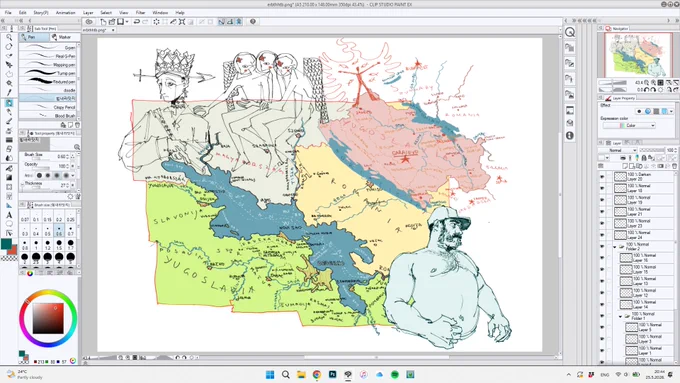Select the Lasso selection tool
The height and width of the screenshot is (383, 680).
point(9,74)
